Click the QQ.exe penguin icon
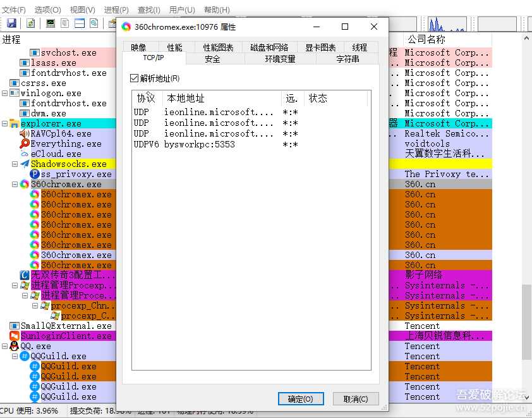The width and height of the screenshot is (532, 418). (14, 346)
